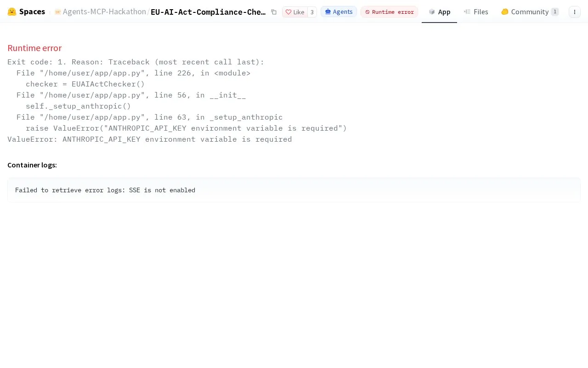This screenshot has height=368, width=588.
Task: Open the EU-AI-Act-Compliance-Che… space title
Action: tap(208, 12)
